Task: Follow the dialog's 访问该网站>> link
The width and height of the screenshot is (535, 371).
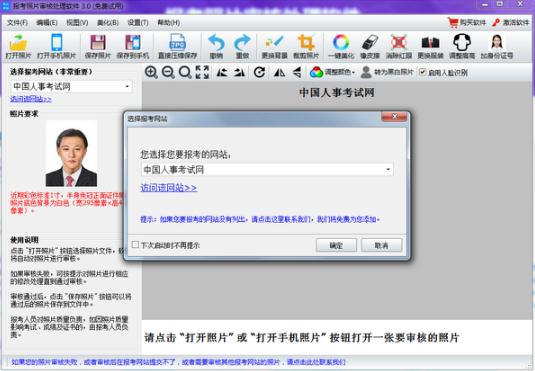Action: [169, 188]
